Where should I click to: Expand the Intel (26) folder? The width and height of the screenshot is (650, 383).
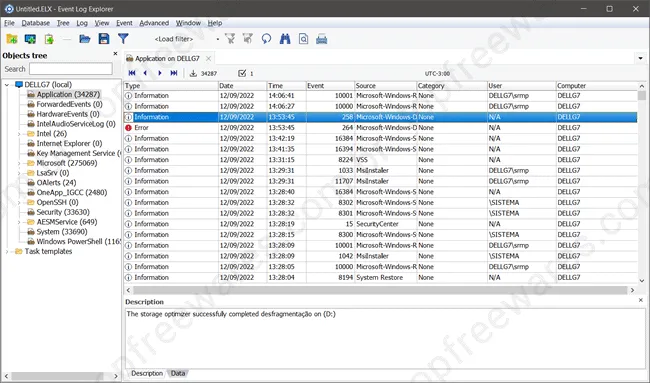(x=19, y=134)
